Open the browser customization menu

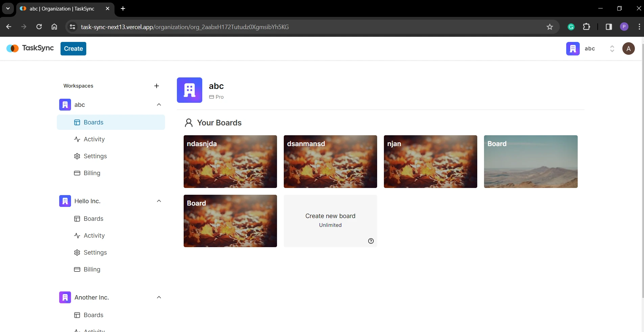point(640,27)
